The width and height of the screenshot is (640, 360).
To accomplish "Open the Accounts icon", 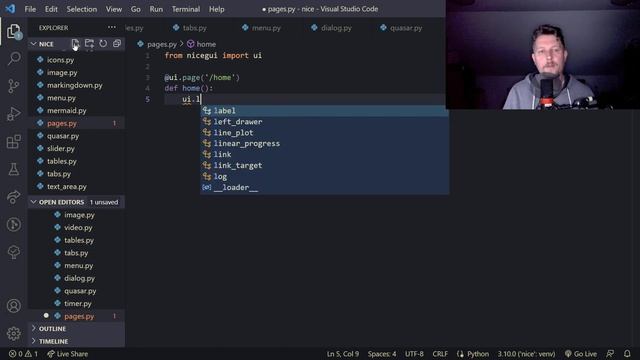I will pos(13,306).
